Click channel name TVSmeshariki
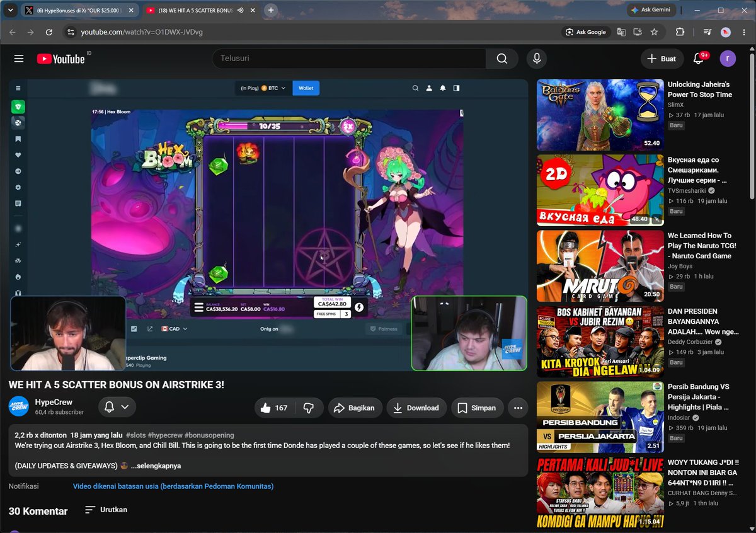The height and width of the screenshot is (533, 756). pyautogui.click(x=687, y=190)
